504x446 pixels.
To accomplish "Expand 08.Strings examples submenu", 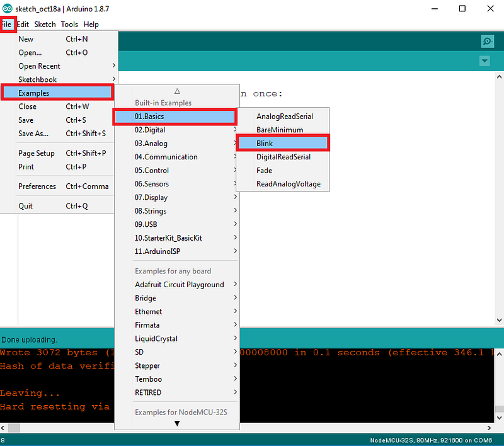I will (x=177, y=211).
